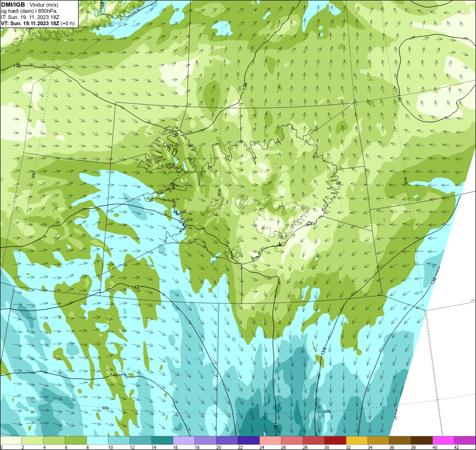Choose the 38–40 m/s dark brown legend swatch

click(x=422, y=440)
